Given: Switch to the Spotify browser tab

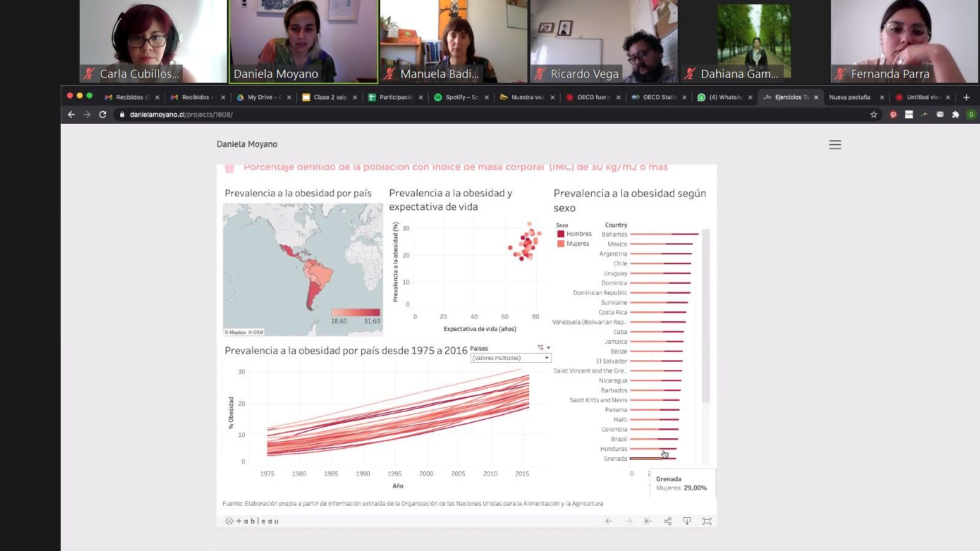Looking at the screenshot, I should 461,97.
